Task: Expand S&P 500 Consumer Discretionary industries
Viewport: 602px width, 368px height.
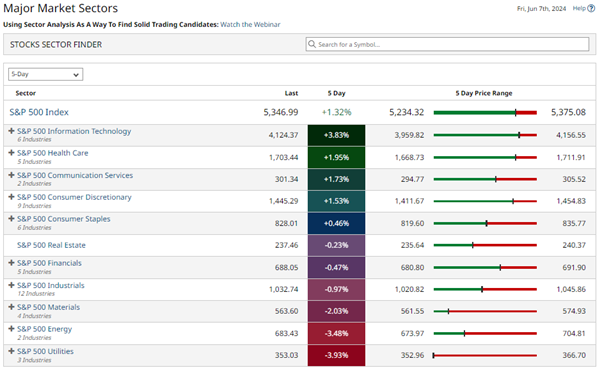Action: 12,197
